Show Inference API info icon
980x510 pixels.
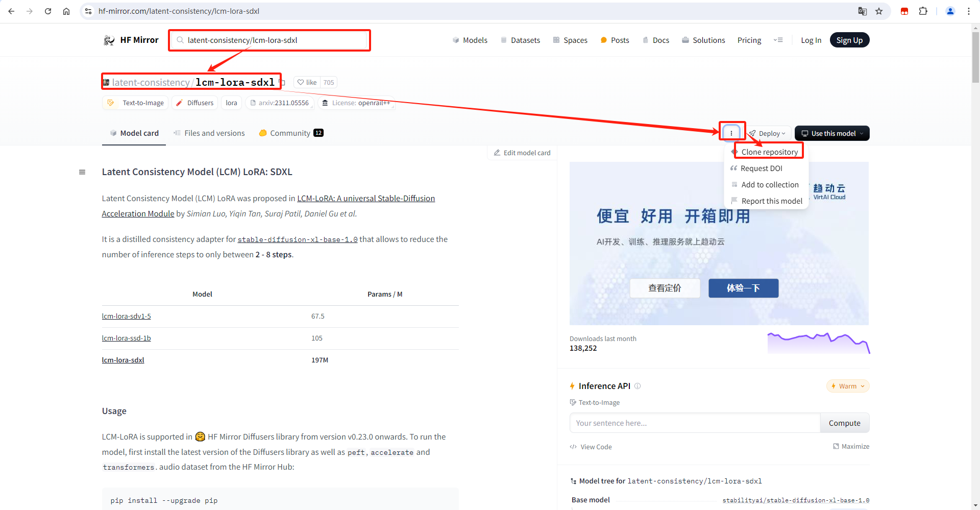638,386
